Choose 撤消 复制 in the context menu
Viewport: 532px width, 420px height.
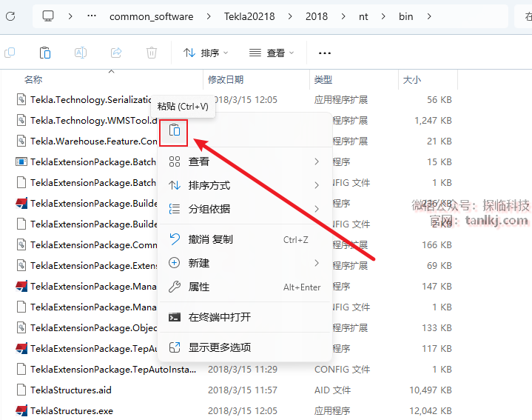tap(244, 239)
